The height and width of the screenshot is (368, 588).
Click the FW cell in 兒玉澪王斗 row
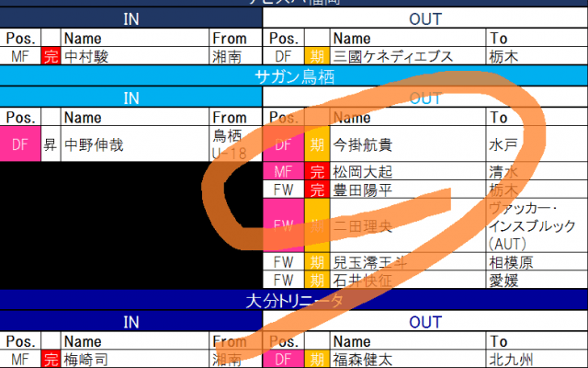tap(284, 262)
